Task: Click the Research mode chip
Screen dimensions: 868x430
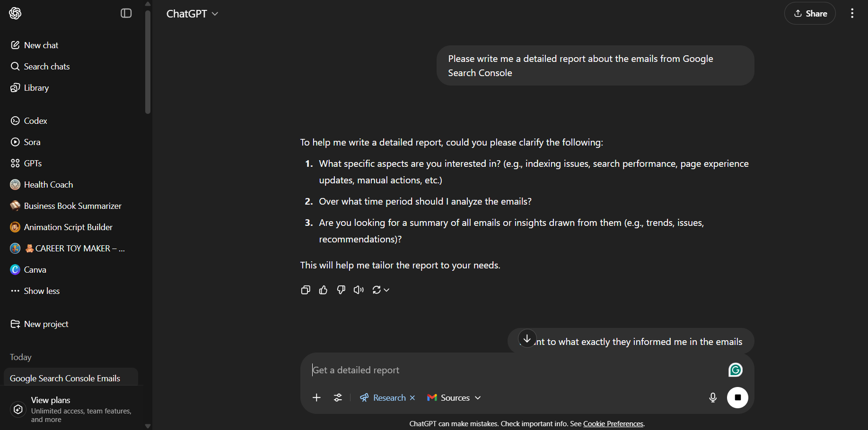Action: click(x=383, y=398)
